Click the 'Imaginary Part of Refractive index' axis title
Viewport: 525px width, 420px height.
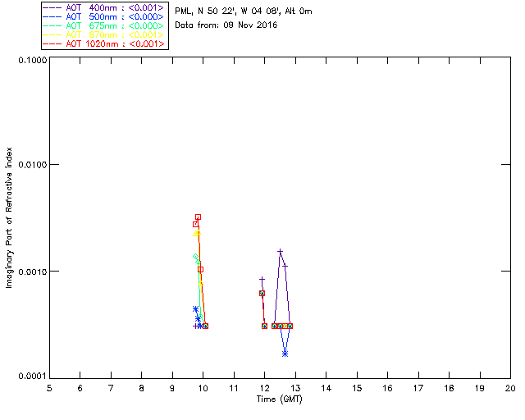(x=9, y=217)
